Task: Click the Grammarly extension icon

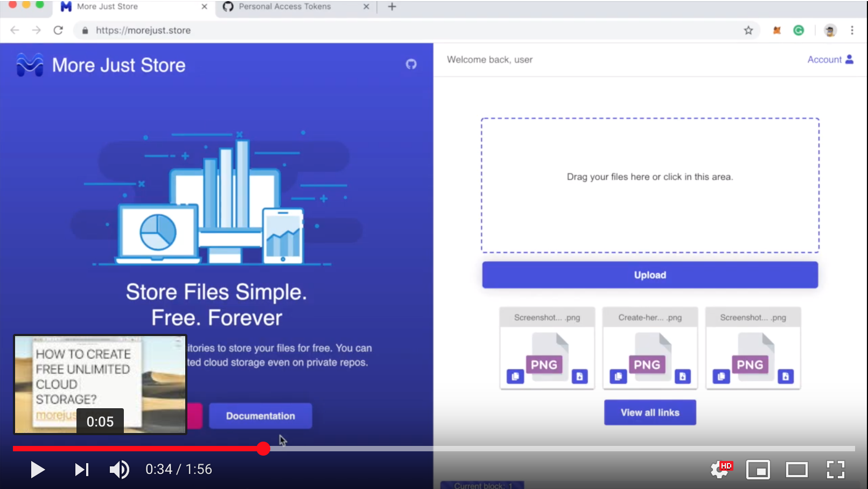Action: click(x=799, y=31)
